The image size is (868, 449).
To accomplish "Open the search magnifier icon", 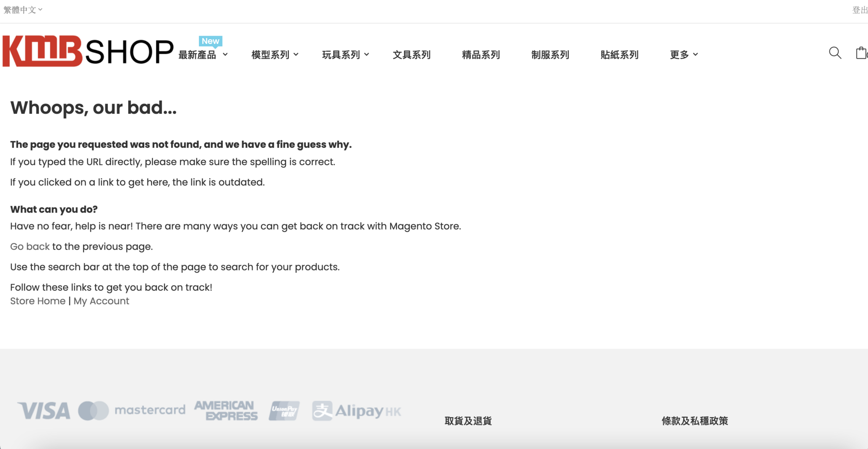I will 835,53.
